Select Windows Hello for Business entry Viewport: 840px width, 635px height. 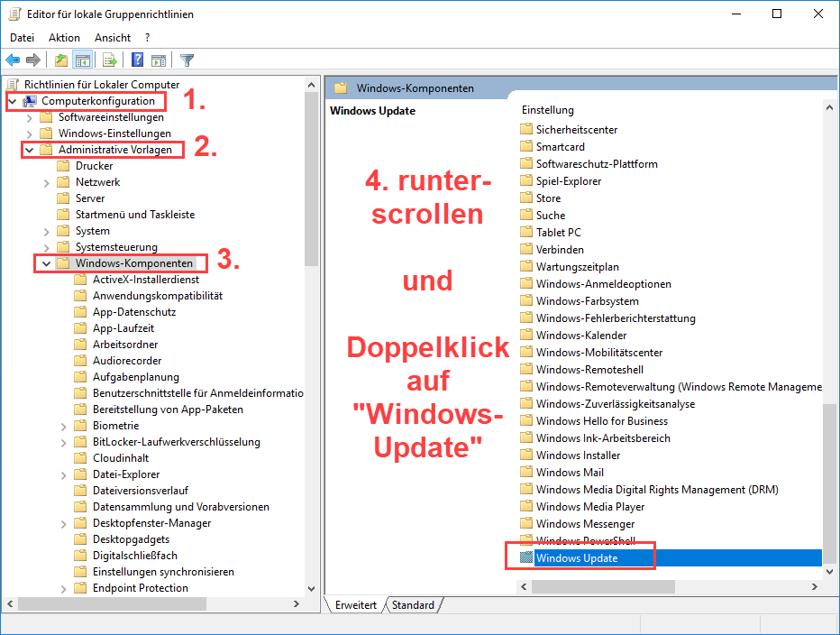[x=601, y=420]
